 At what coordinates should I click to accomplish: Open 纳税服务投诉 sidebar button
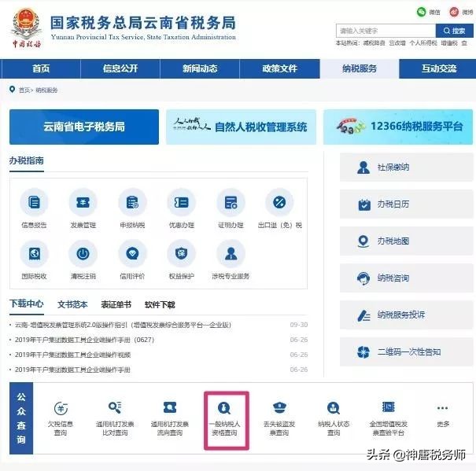406,315
